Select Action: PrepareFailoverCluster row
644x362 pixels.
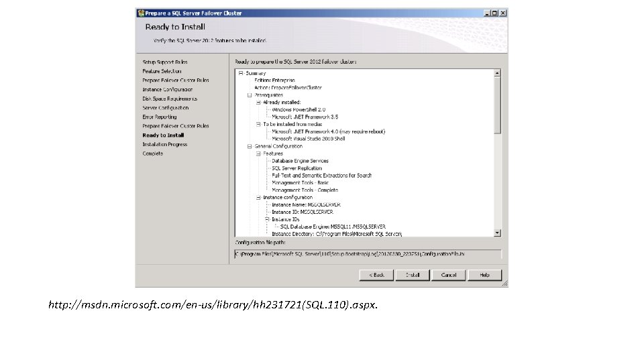click(288, 87)
